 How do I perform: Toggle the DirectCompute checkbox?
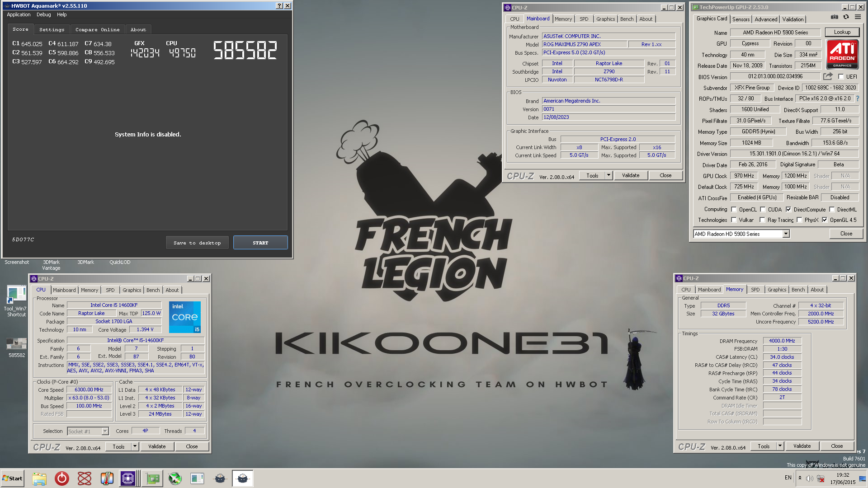pos(788,210)
